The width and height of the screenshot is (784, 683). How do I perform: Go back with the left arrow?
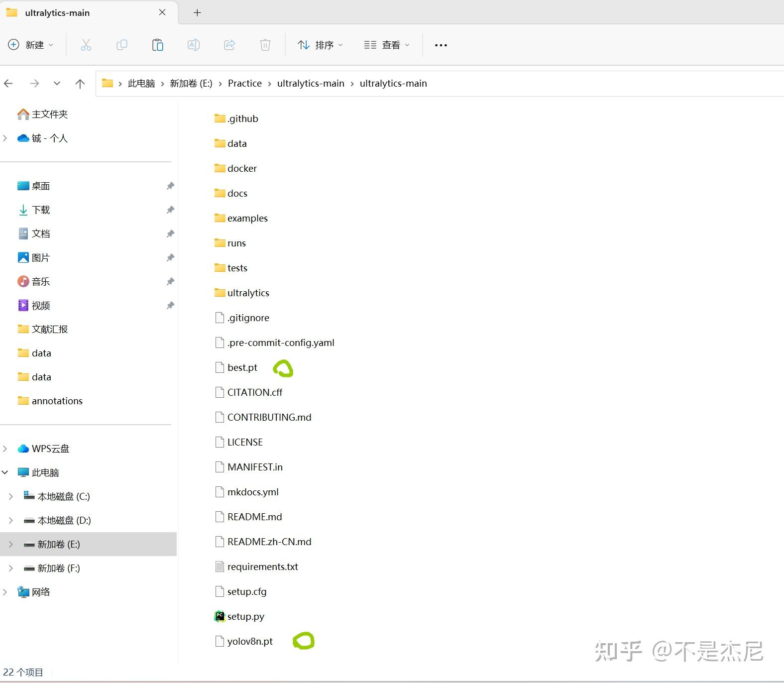click(x=8, y=84)
